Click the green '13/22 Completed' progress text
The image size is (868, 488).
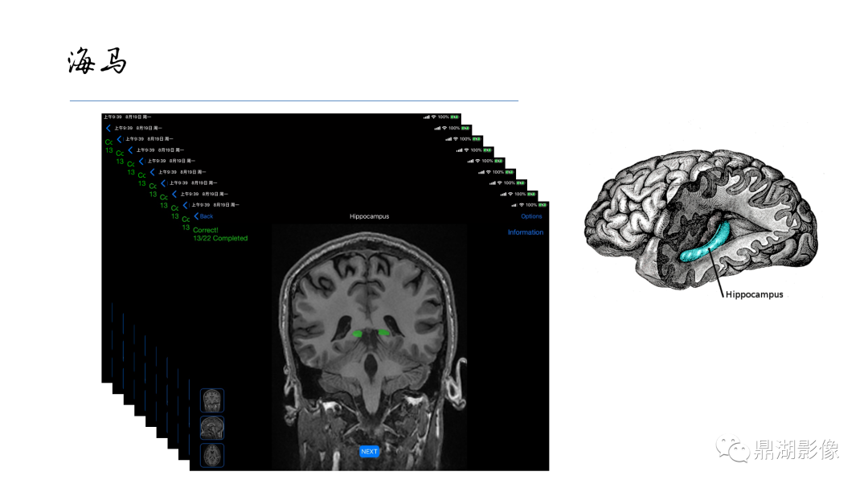point(220,238)
